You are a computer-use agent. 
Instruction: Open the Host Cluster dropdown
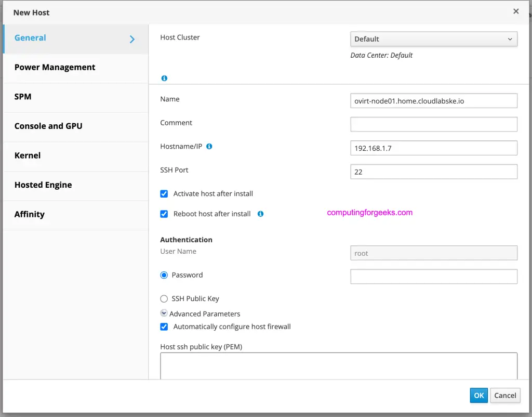point(434,39)
